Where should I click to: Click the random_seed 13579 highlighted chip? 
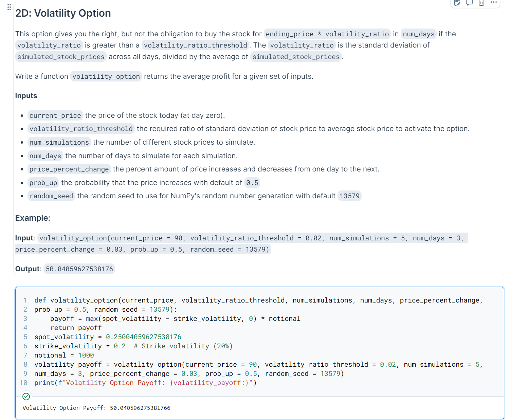click(x=349, y=196)
